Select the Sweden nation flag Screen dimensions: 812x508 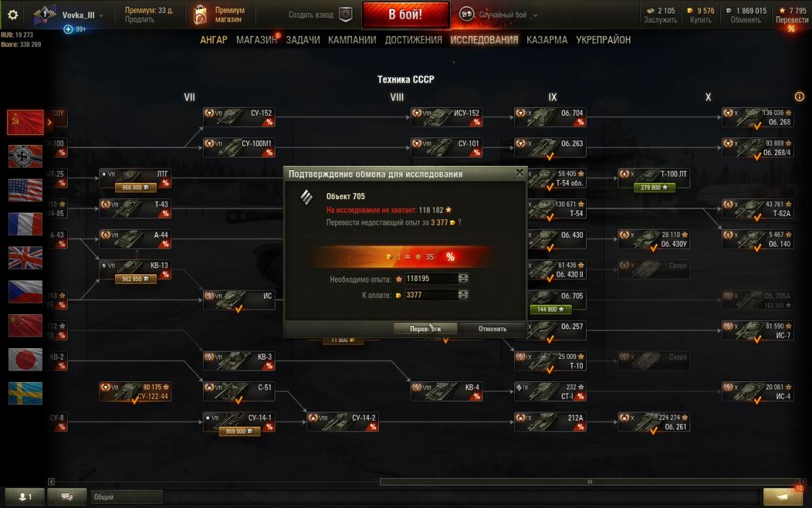pyautogui.click(x=25, y=394)
